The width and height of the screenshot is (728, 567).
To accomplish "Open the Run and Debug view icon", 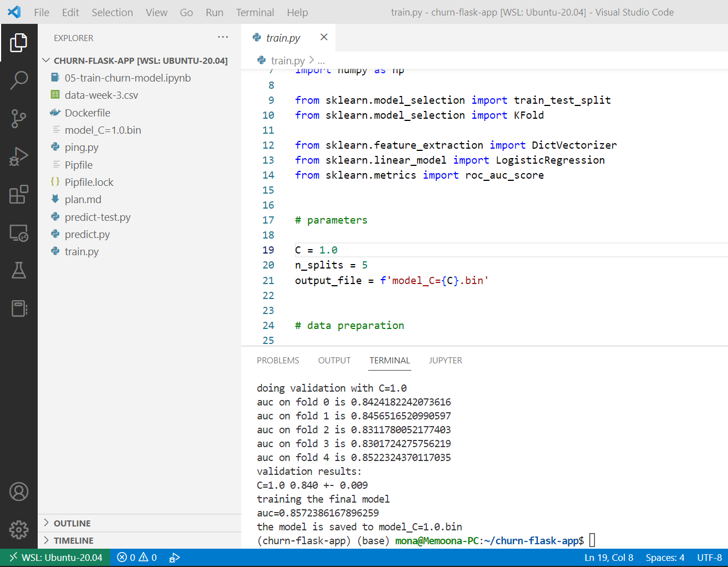I will (19, 156).
